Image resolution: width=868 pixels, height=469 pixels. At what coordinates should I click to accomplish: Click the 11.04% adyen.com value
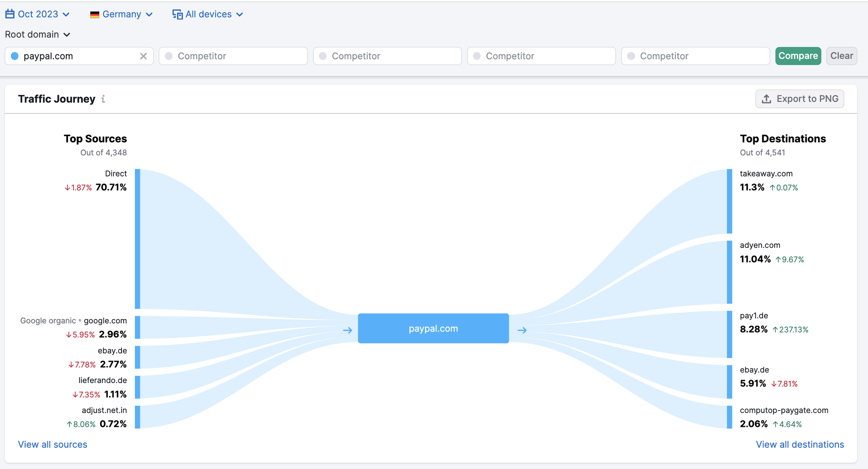click(755, 259)
